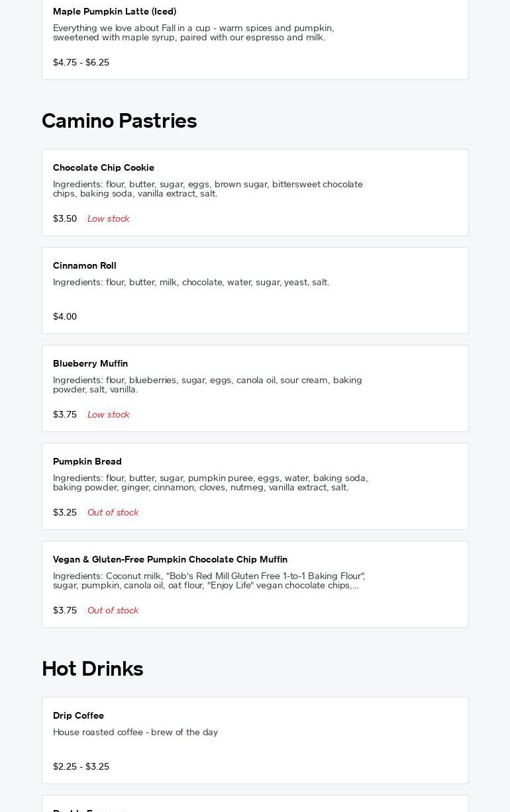Click Low stock label on Blueberry Muffin
Screen dimensions: 510x812
click(x=108, y=414)
